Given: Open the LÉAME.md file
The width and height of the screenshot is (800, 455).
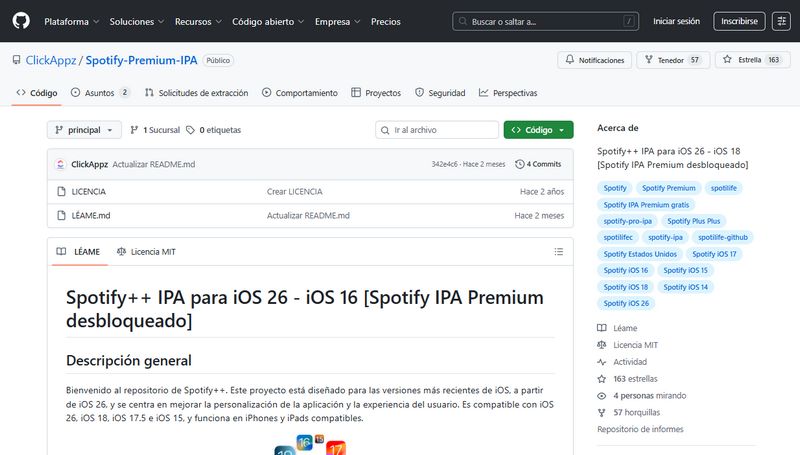Looking at the screenshot, I should pos(91,216).
